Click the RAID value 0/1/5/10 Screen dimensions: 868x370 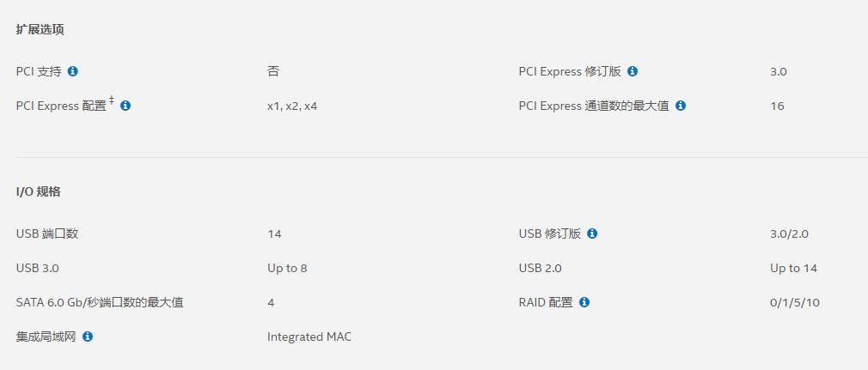[x=794, y=302]
